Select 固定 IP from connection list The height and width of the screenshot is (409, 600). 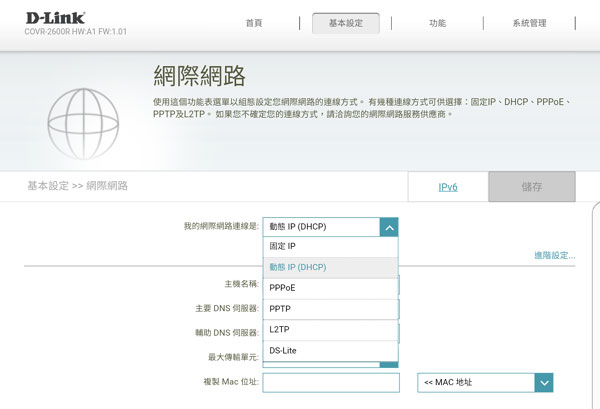pyautogui.click(x=330, y=246)
